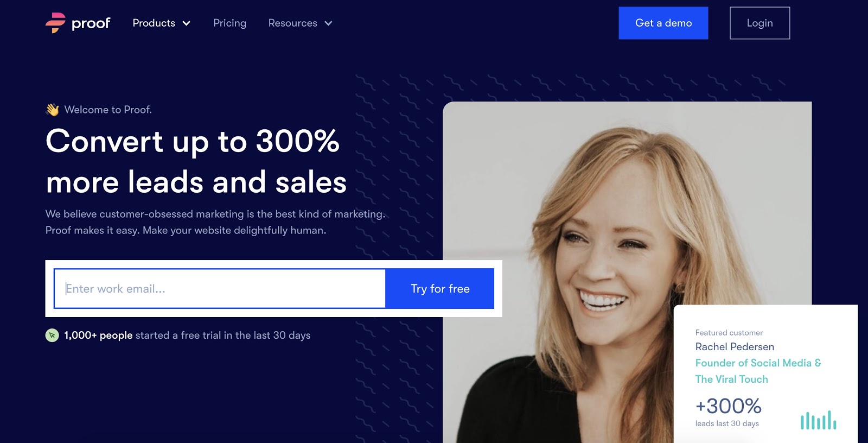
Task: Expand the Products dropdown chevron
Action: pos(187,23)
